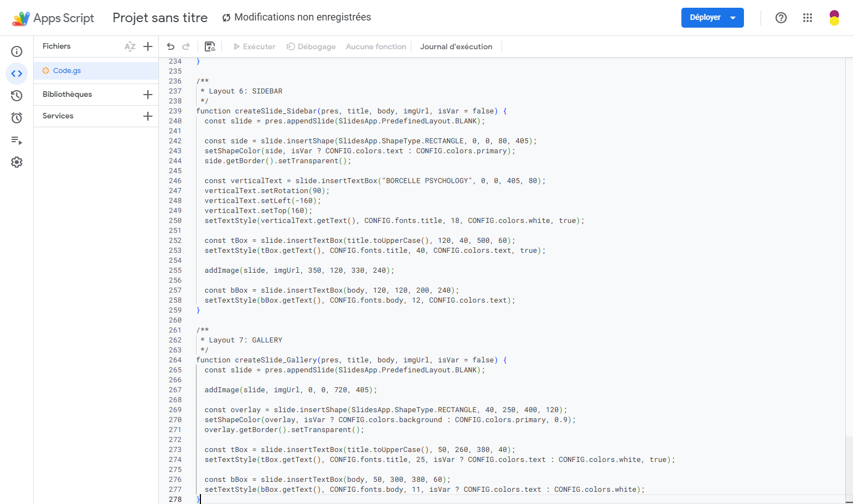Screen dimensions: 853x504
Task: Add a library with plus icon
Action: 148,95
